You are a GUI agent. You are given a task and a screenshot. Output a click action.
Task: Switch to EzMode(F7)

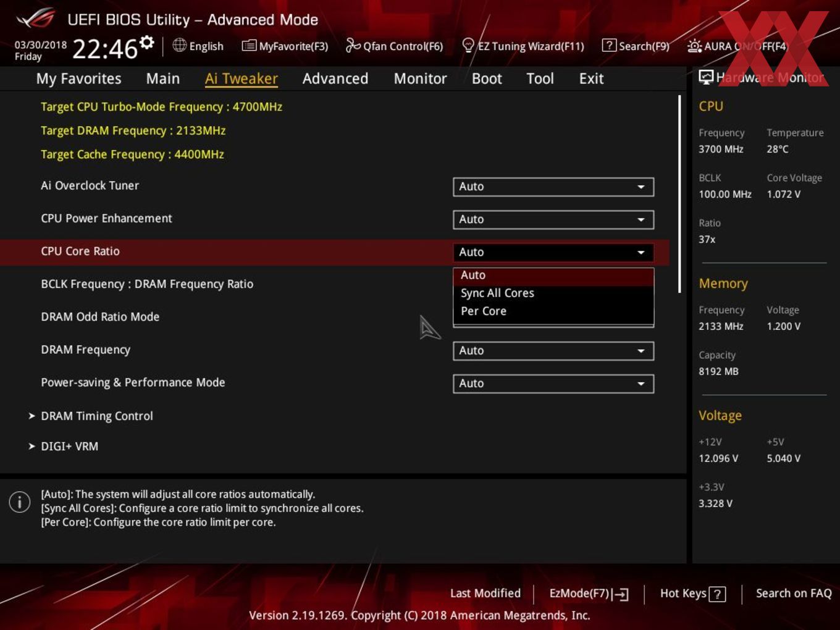[x=589, y=594]
